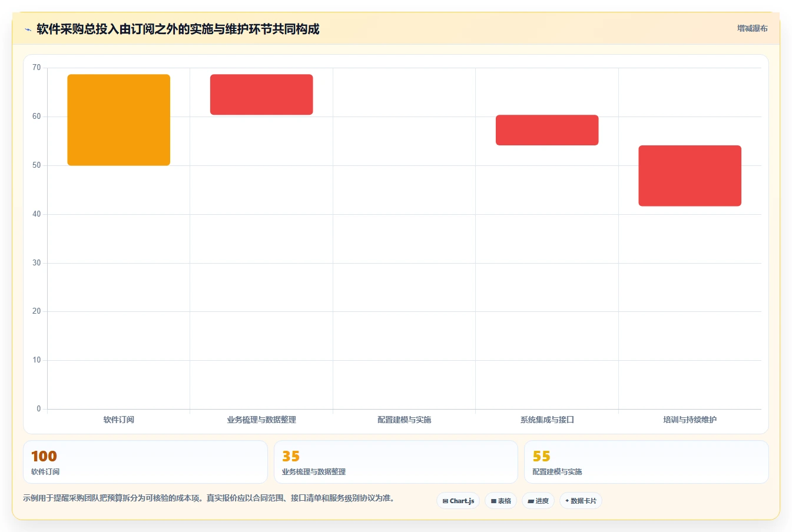Open the 35 业务梳理与数据整理 data card
The image size is (792, 532).
[x=396, y=462]
